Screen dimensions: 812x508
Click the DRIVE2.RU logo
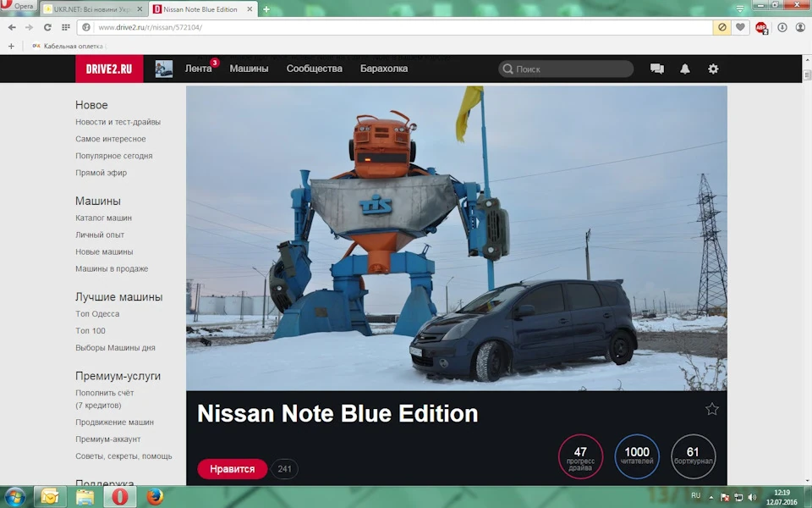pyautogui.click(x=109, y=69)
